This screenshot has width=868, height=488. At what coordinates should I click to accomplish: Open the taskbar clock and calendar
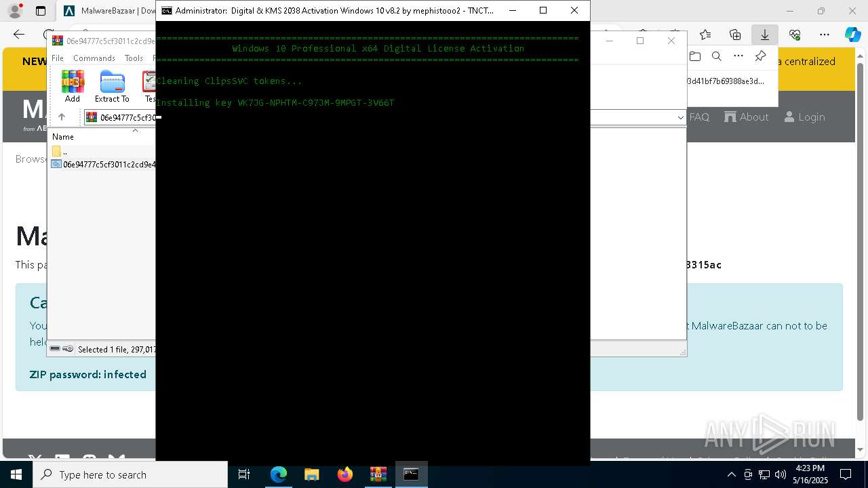point(810,474)
